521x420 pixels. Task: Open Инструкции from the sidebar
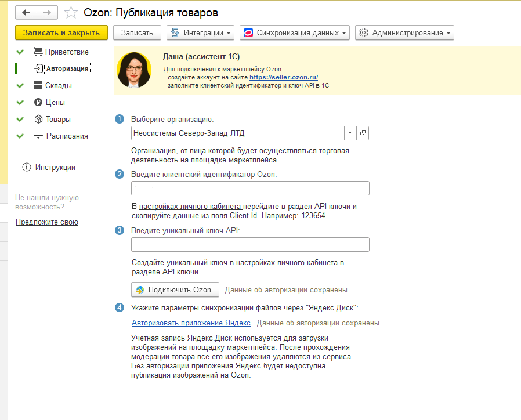click(55, 167)
